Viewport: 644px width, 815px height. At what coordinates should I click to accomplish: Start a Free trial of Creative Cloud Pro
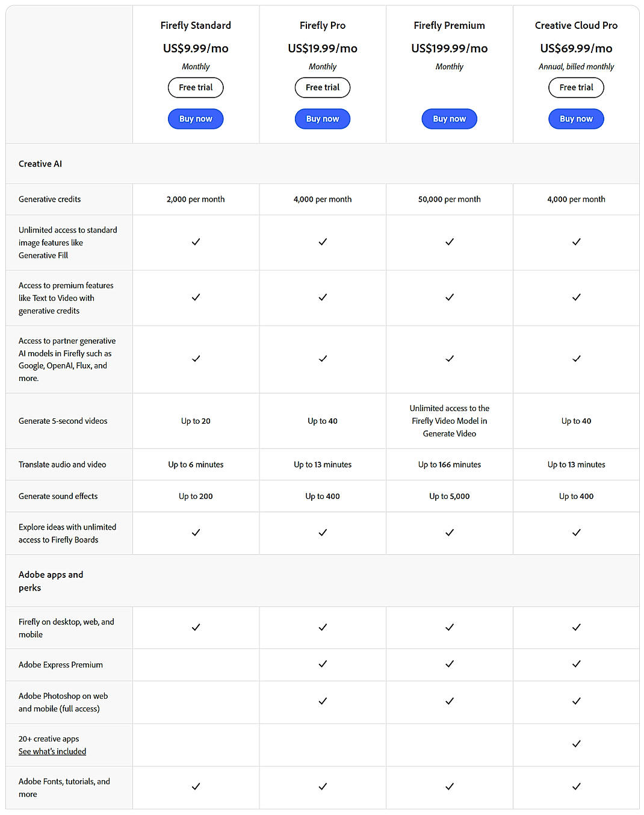click(576, 87)
